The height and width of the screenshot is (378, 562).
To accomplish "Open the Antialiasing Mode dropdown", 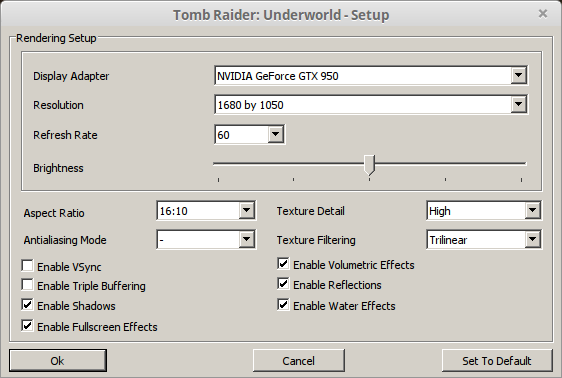I will [x=206, y=240].
